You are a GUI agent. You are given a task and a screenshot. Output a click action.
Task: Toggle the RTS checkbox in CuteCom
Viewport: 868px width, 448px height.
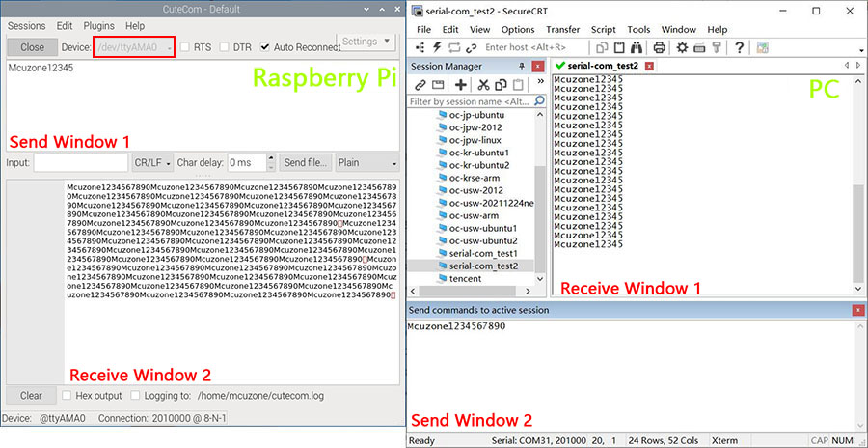(185, 47)
